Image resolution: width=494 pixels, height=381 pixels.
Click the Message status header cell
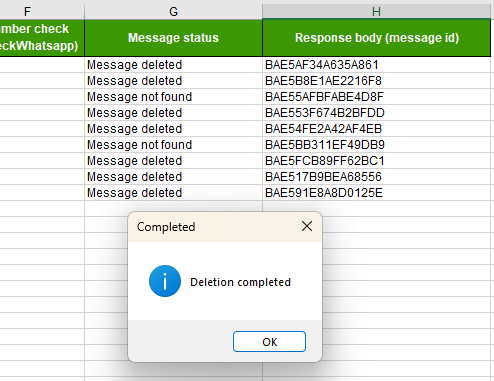[173, 38]
